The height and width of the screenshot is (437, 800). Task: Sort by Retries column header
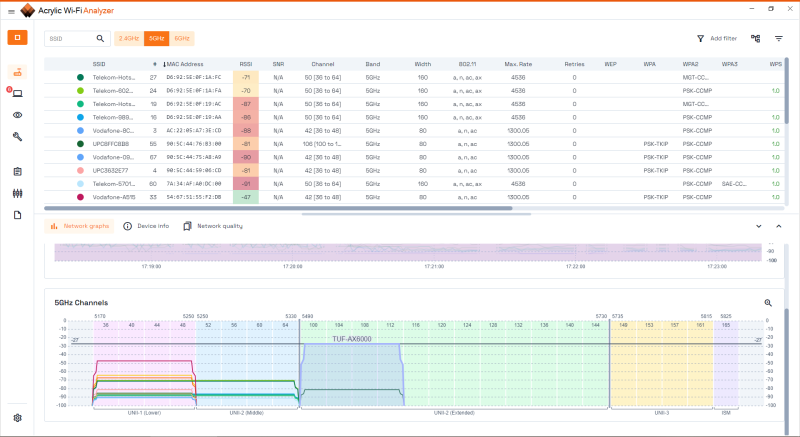coord(574,64)
